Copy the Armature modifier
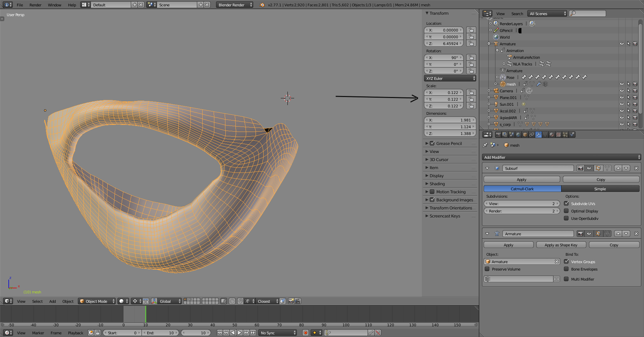The width and height of the screenshot is (644, 337). click(614, 245)
